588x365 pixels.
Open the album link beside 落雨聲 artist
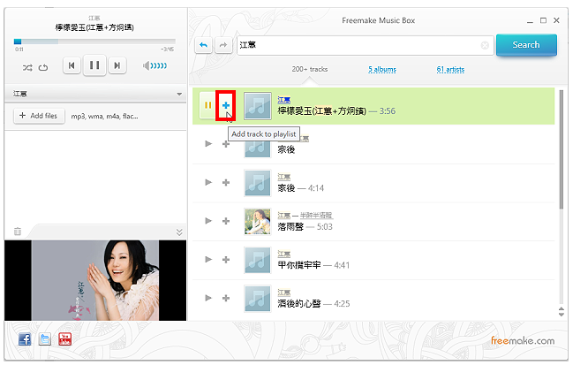click(316, 216)
